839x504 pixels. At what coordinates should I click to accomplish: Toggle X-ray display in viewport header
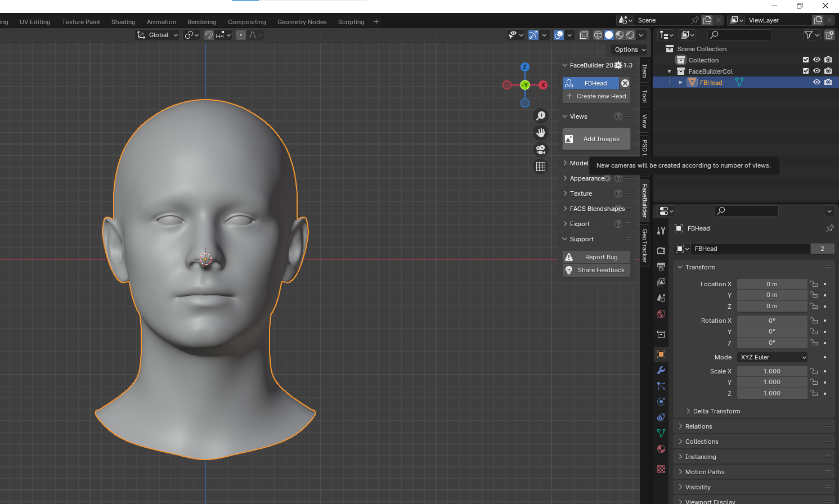click(x=584, y=35)
